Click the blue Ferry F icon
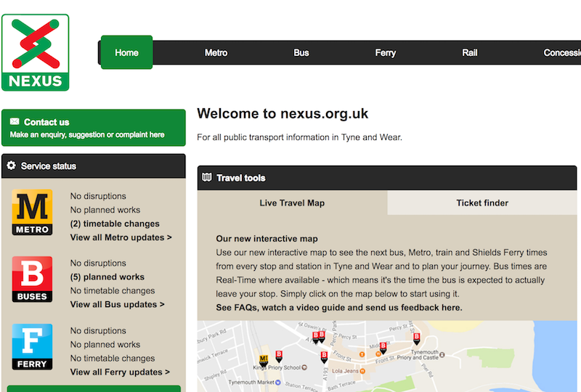Image resolution: width=581 pixels, height=392 pixels. tap(32, 346)
